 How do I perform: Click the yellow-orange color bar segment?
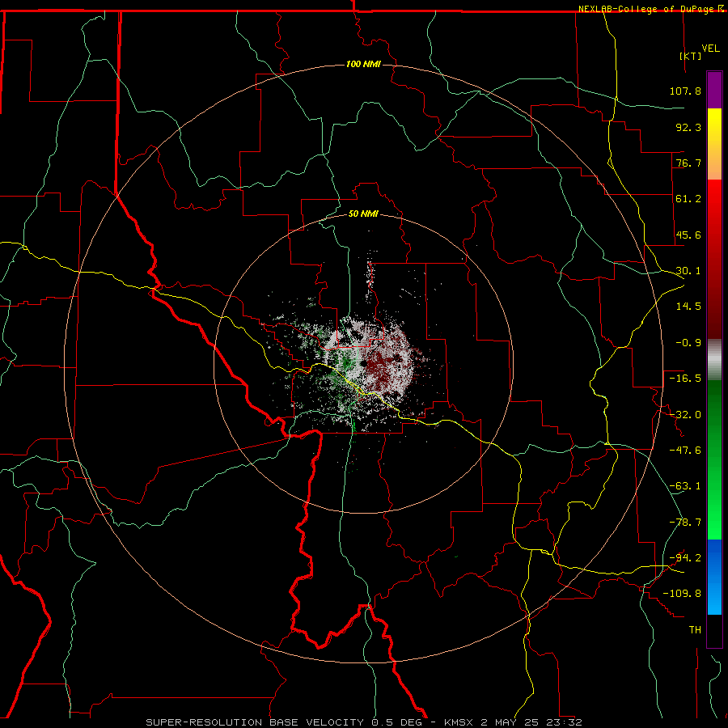pyautogui.click(x=714, y=144)
